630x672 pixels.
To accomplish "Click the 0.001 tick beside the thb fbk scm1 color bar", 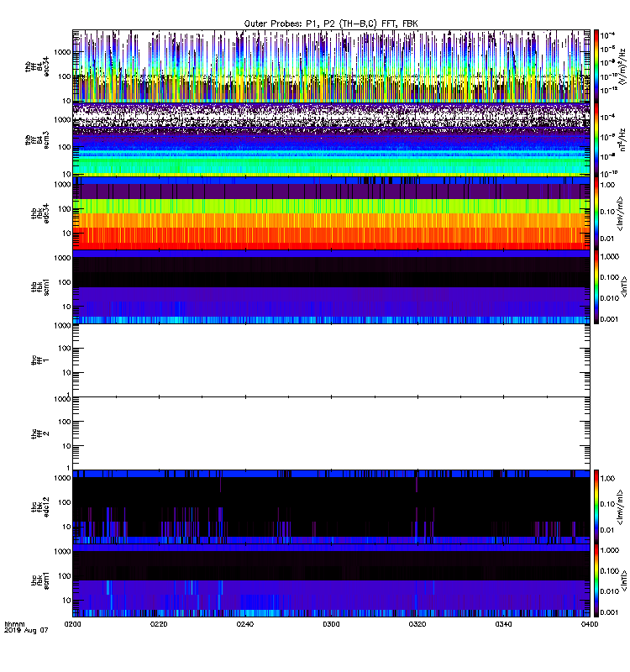I will [609, 319].
